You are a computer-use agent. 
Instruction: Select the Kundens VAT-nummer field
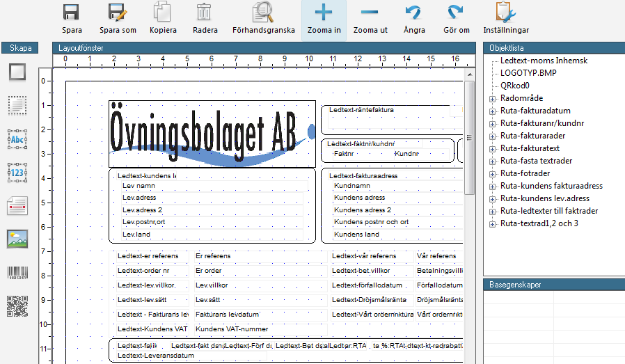pos(260,329)
